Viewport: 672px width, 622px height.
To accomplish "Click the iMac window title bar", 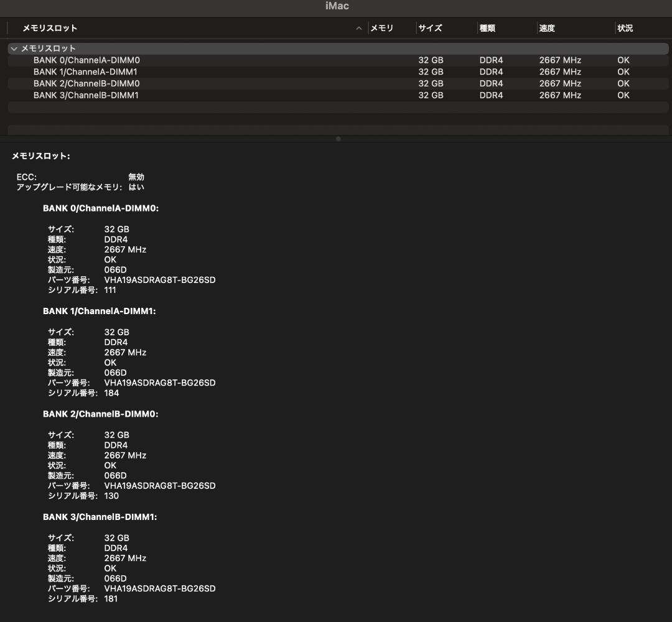I will click(337, 6).
